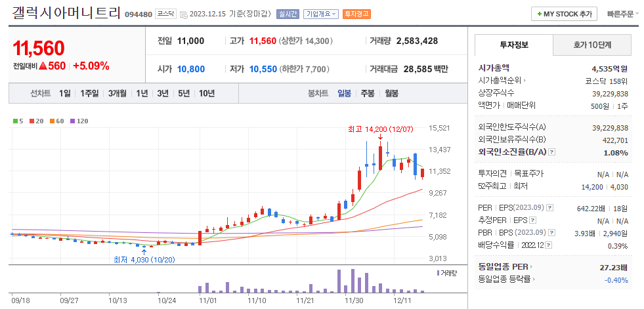Click the 52주최고 value 14,200
The width and height of the screenshot is (644, 309).
tap(592, 187)
